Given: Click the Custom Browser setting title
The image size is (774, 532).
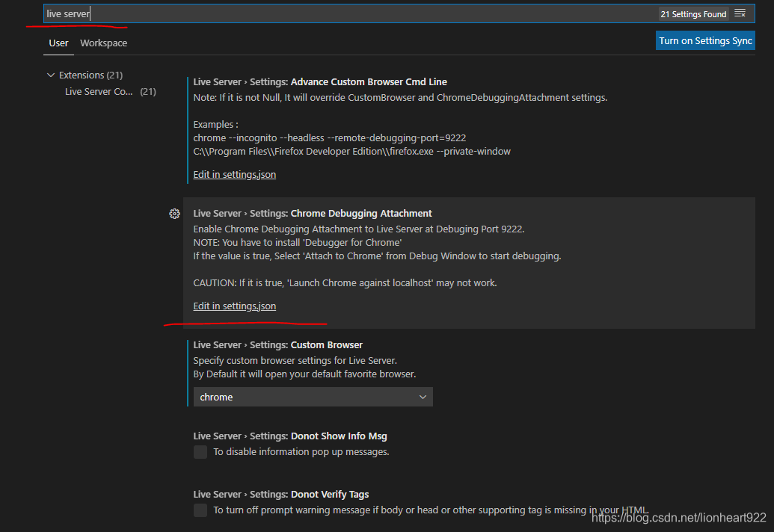Looking at the screenshot, I should 278,345.
